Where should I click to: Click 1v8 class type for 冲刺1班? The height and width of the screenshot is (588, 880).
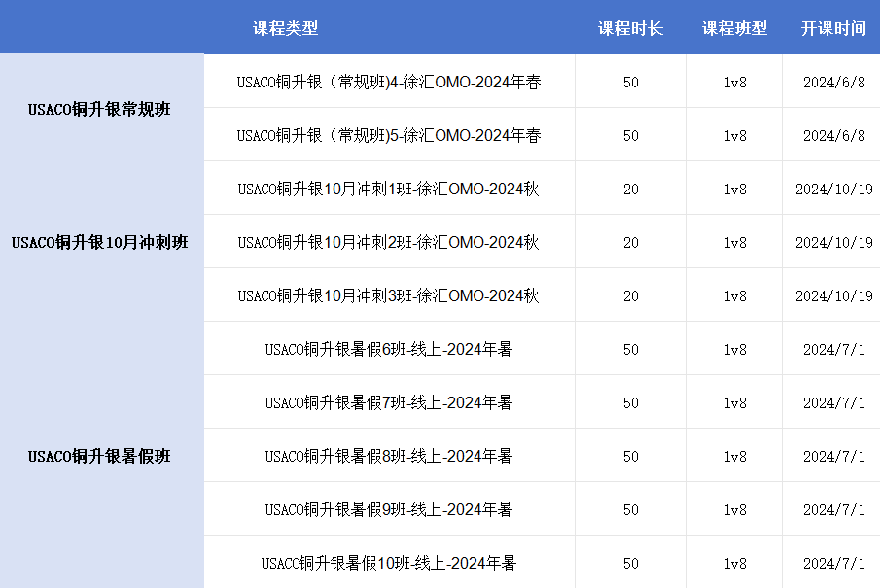735,190
